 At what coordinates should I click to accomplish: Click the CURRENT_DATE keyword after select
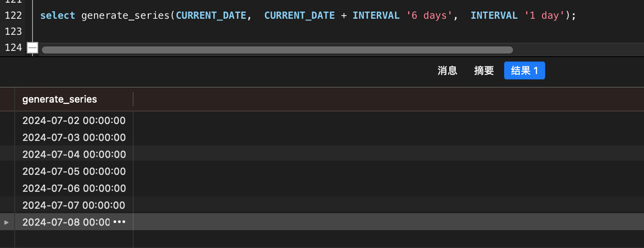click(211, 16)
